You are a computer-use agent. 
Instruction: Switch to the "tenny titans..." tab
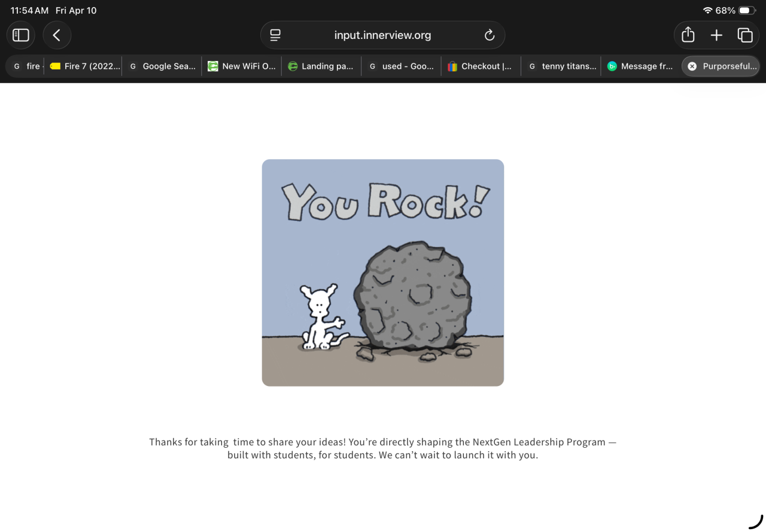561,66
